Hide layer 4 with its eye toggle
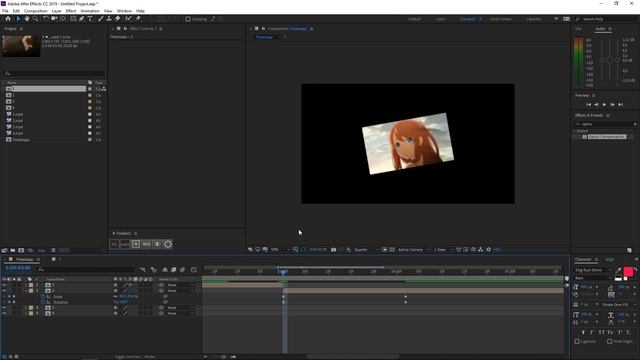The height and width of the screenshot is (360, 640). [x=4, y=313]
